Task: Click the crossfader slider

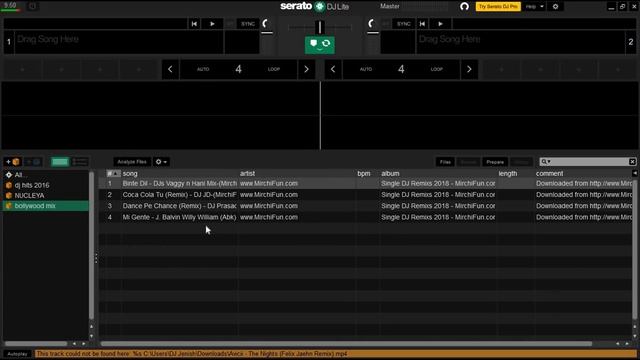Action: pos(320,27)
